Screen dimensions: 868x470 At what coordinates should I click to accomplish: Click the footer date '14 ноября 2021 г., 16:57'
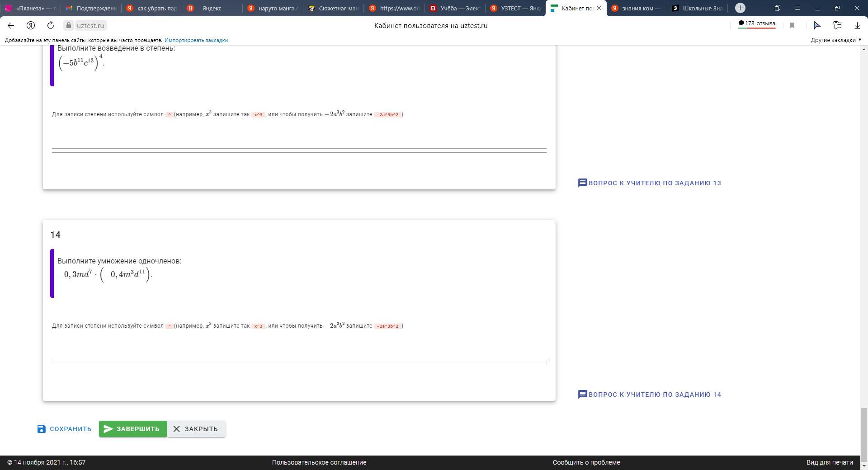point(50,462)
